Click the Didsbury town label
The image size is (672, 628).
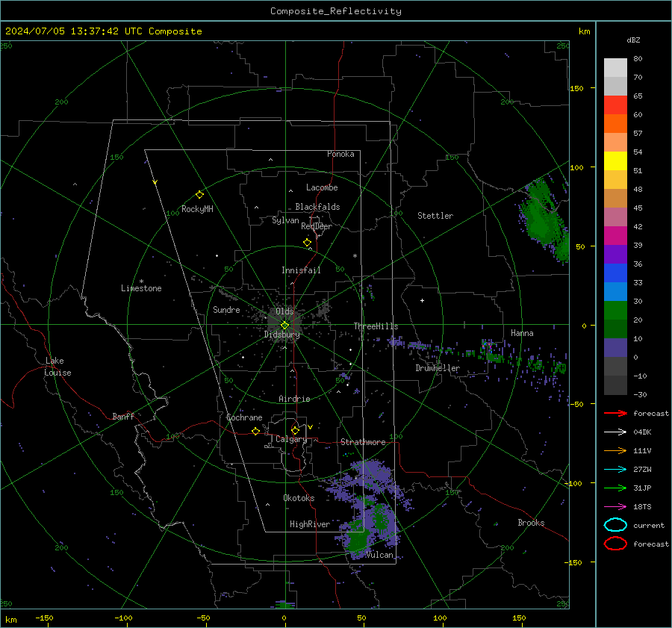pos(281,335)
